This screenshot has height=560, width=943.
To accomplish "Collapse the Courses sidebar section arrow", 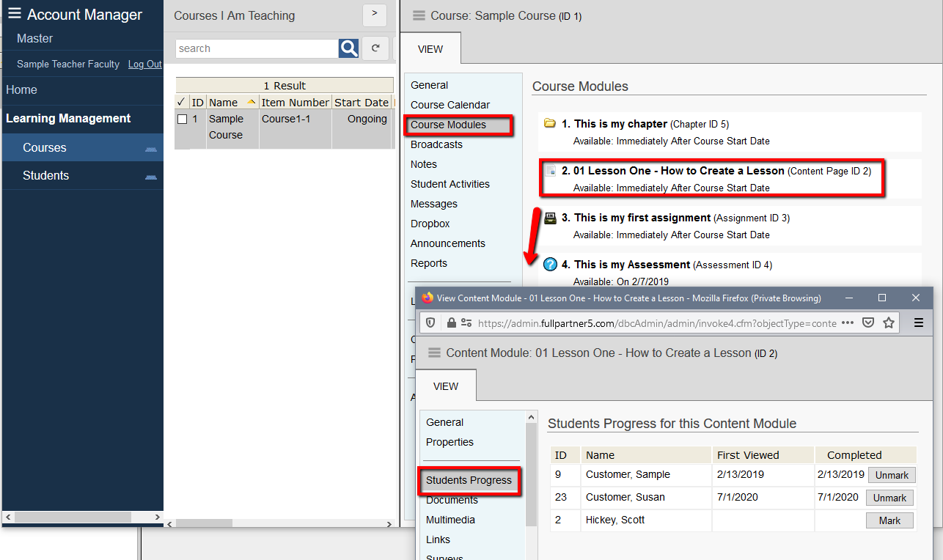I will point(151,148).
